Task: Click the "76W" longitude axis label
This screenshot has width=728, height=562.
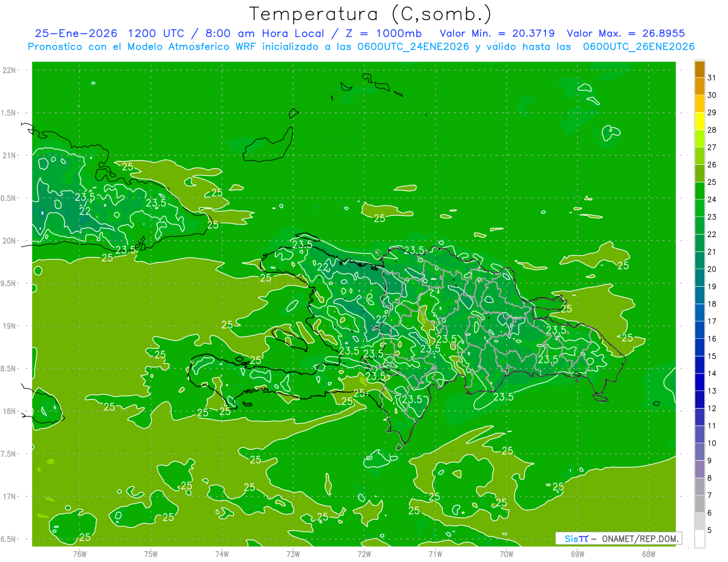Action: 79,554
